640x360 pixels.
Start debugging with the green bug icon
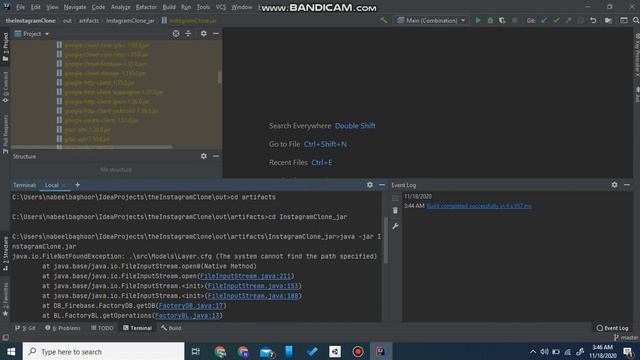(490, 20)
